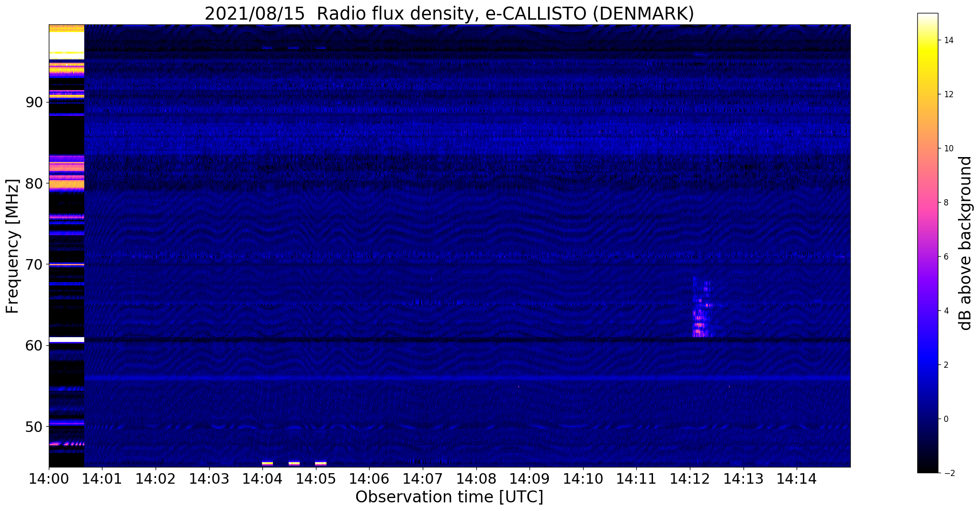Click the 70 MHz frequency tick label
Image resolution: width=980 pixels, height=511 pixels.
tap(35, 264)
